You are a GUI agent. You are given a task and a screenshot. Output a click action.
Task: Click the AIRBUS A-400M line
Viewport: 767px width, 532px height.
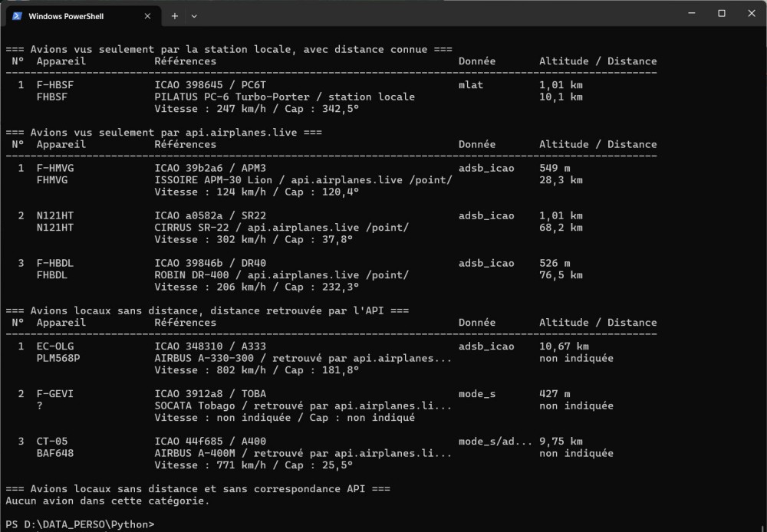(303, 453)
